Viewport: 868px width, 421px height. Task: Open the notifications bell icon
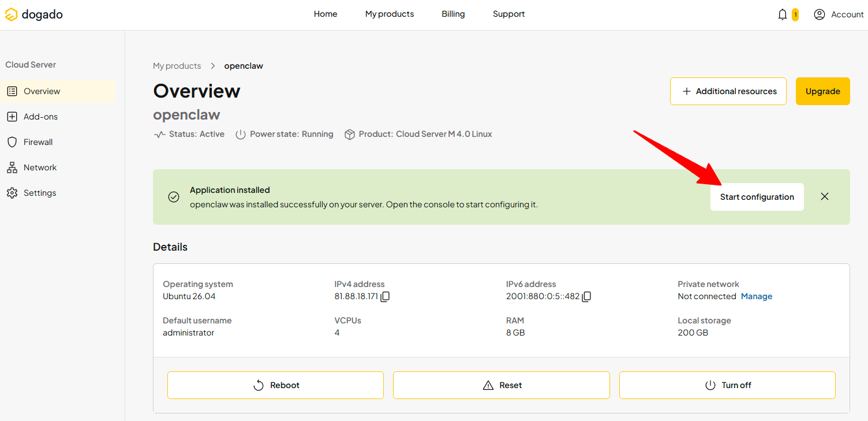pyautogui.click(x=783, y=14)
